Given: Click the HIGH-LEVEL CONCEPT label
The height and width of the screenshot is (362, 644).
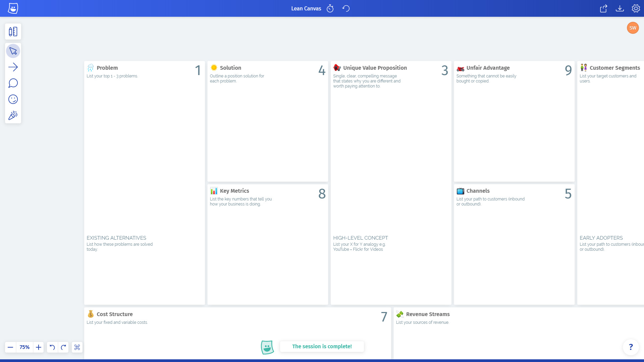Looking at the screenshot, I should (x=360, y=238).
